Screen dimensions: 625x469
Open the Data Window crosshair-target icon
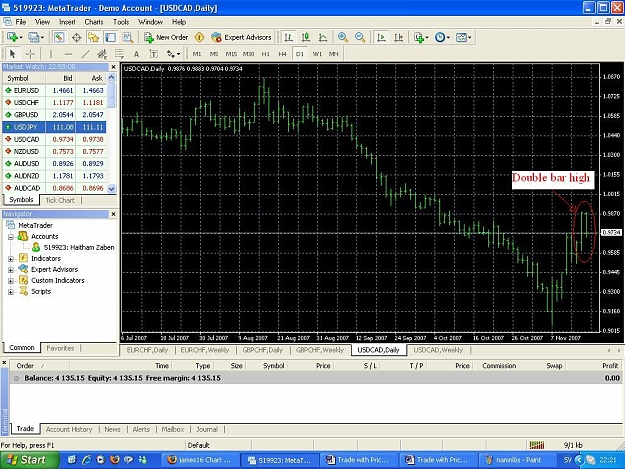tap(76, 37)
